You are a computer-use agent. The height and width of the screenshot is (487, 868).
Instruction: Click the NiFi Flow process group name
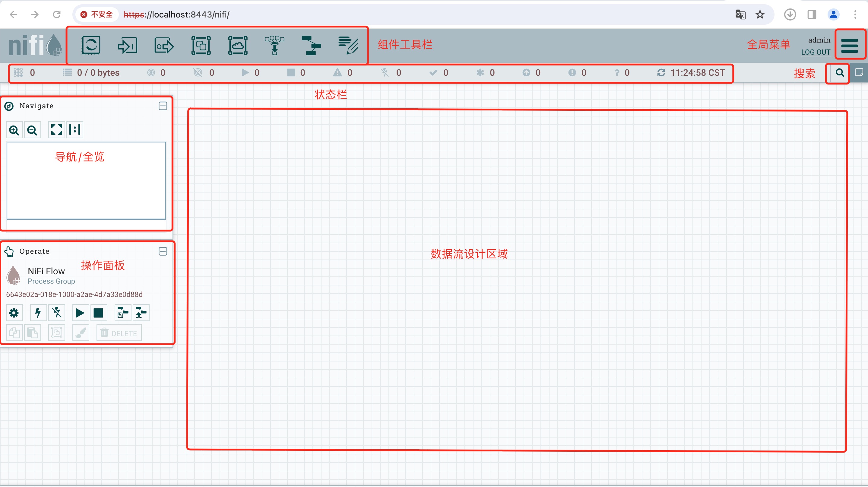46,271
